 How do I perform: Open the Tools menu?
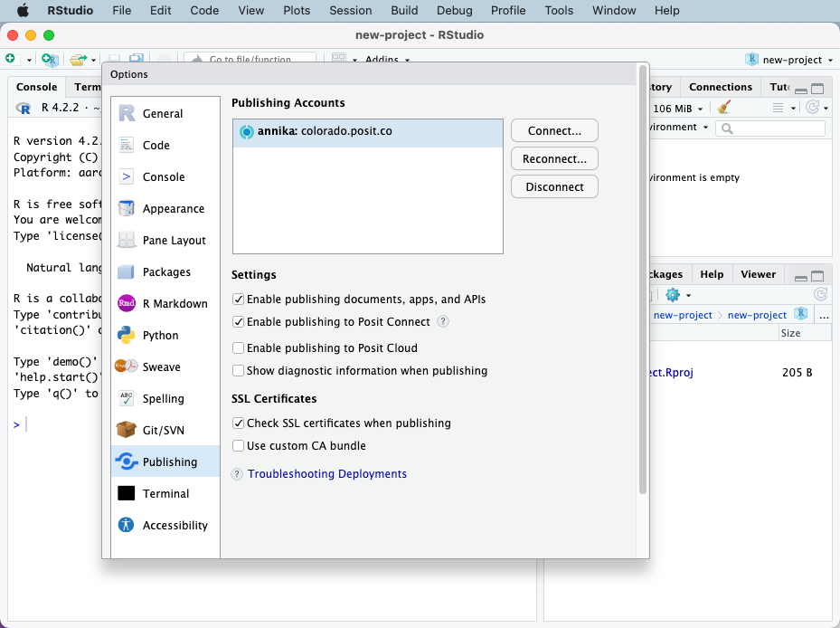(x=559, y=10)
